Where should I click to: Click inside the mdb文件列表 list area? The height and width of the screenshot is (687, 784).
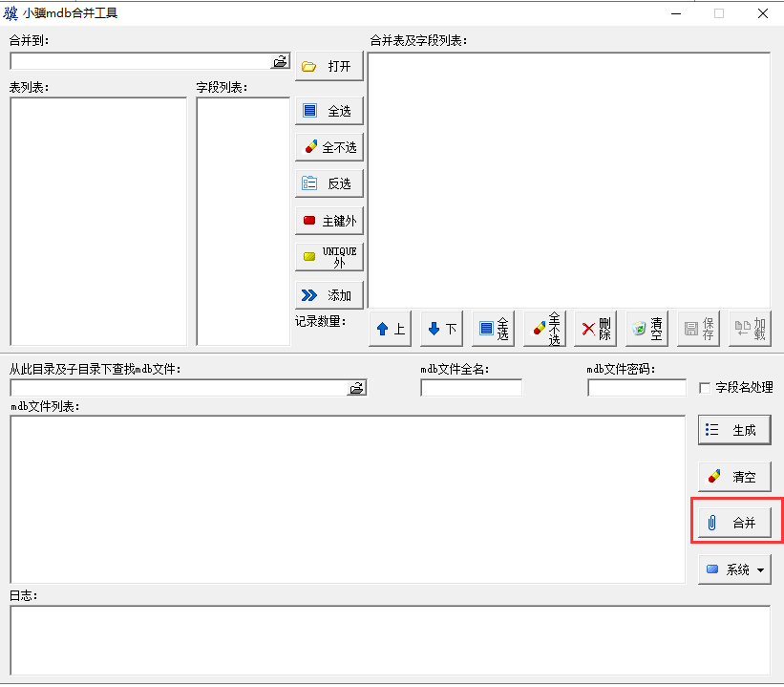tap(348, 500)
